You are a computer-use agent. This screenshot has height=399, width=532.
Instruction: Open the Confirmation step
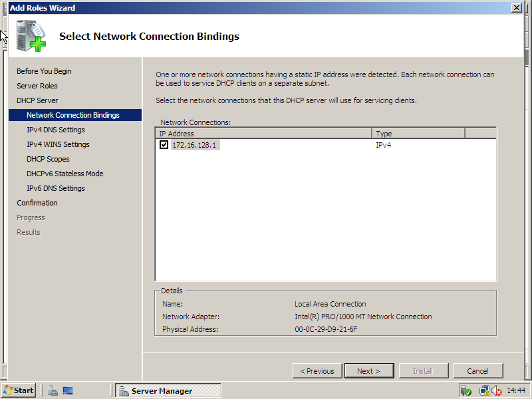(x=37, y=203)
